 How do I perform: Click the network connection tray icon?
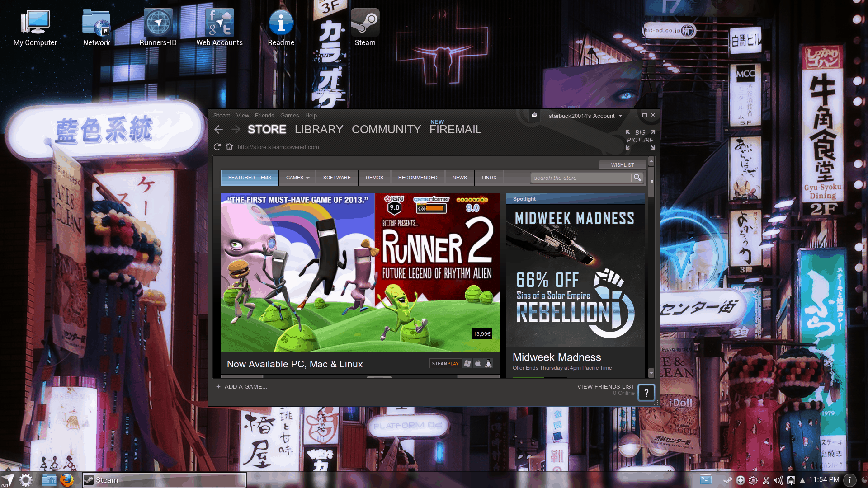point(791,480)
